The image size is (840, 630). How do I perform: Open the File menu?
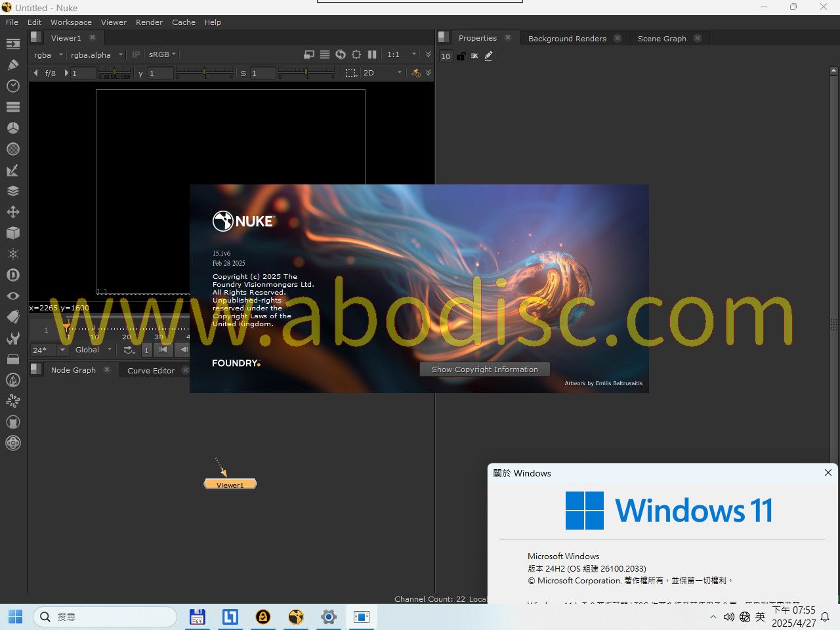point(12,22)
